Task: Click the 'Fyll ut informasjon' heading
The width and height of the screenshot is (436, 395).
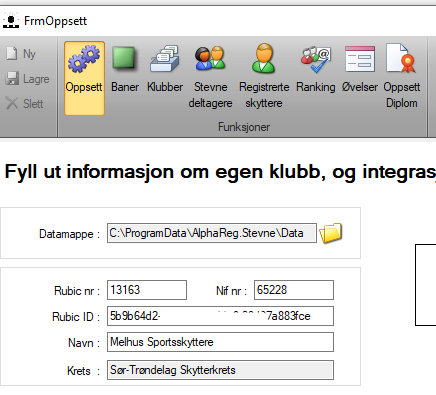Action: pyautogui.click(x=220, y=172)
